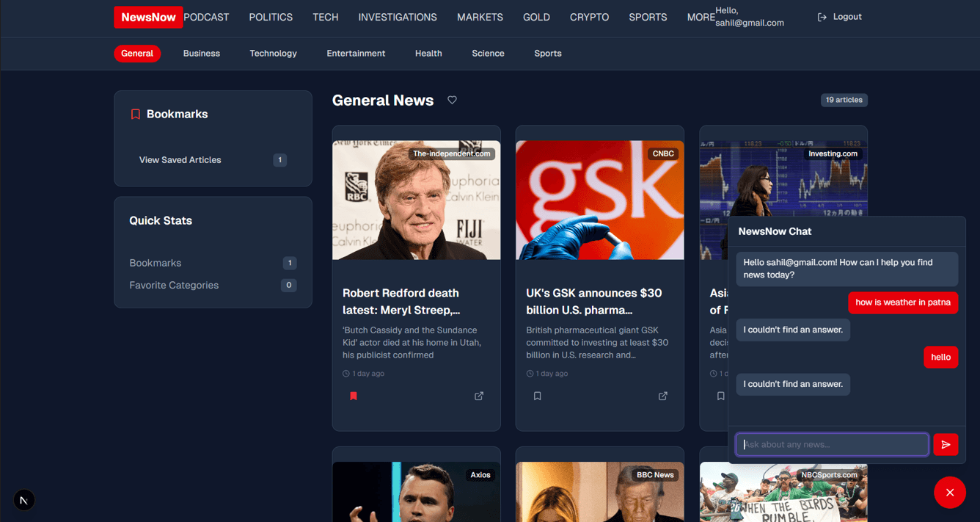This screenshot has width=980, height=522.
Task: Click the bookmark icon beside Bookmarks heading
Action: click(135, 114)
